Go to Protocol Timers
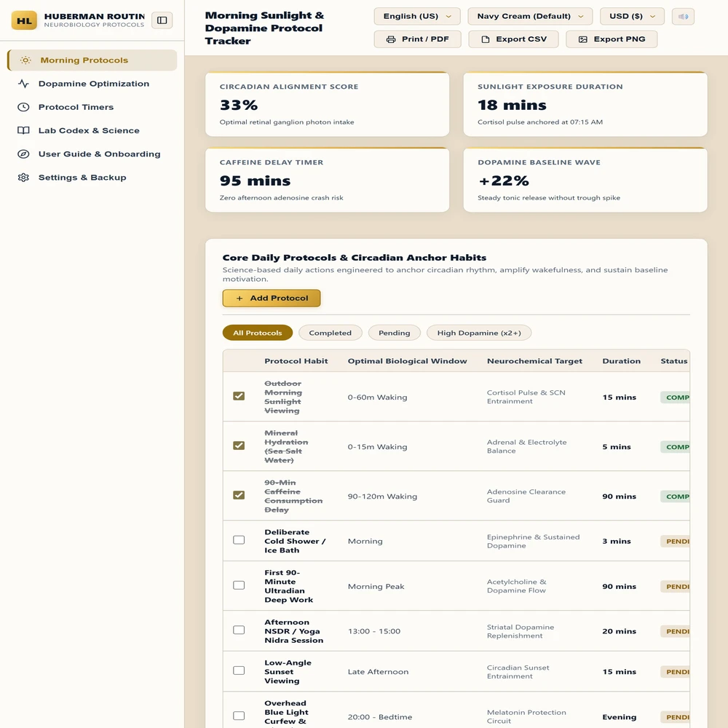The height and width of the screenshot is (728, 728). 92,107
